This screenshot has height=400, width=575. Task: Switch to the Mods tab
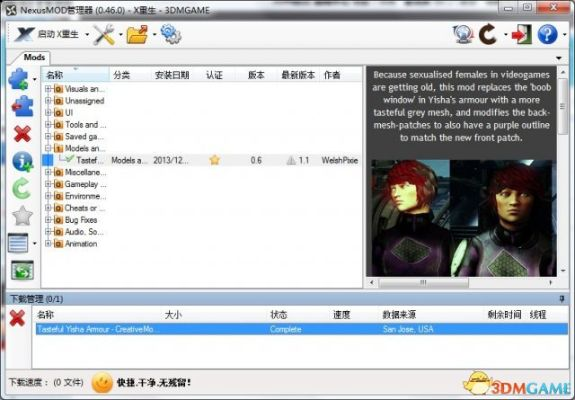coord(34,57)
